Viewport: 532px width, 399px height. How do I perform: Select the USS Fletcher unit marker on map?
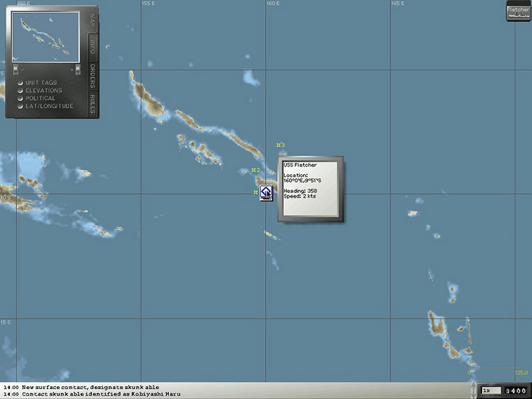click(x=266, y=193)
